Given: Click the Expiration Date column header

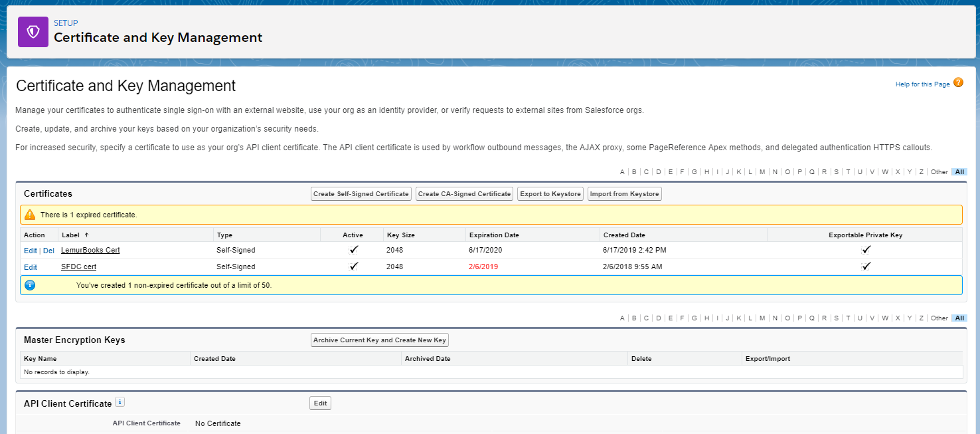Looking at the screenshot, I should point(494,235).
